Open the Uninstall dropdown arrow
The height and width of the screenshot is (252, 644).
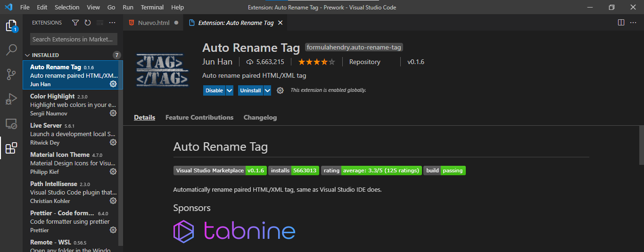pos(267,90)
